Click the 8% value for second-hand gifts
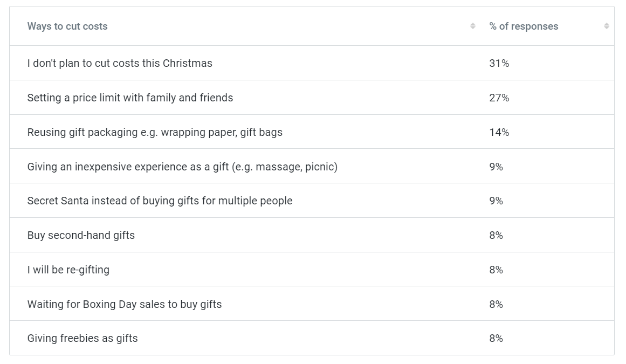This screenshot has width=626, height=364. pyautogui.click(x=496, y=235)
